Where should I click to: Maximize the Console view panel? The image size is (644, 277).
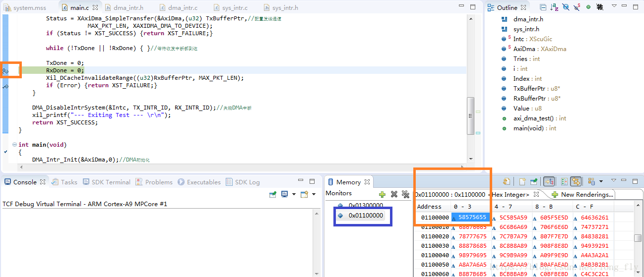pos(312,182)
